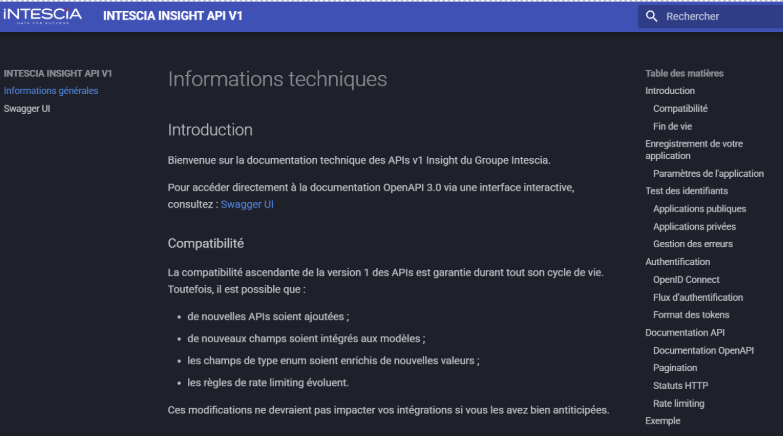Jump to OpenID Connect section

686,280
